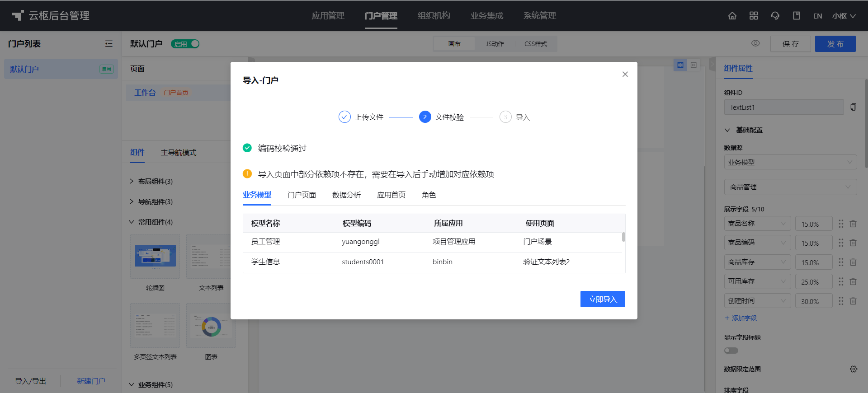This screenshot has height=393, width=868.
Task: Copy the component ID TextList1
Action: click(x=853, y=107)
